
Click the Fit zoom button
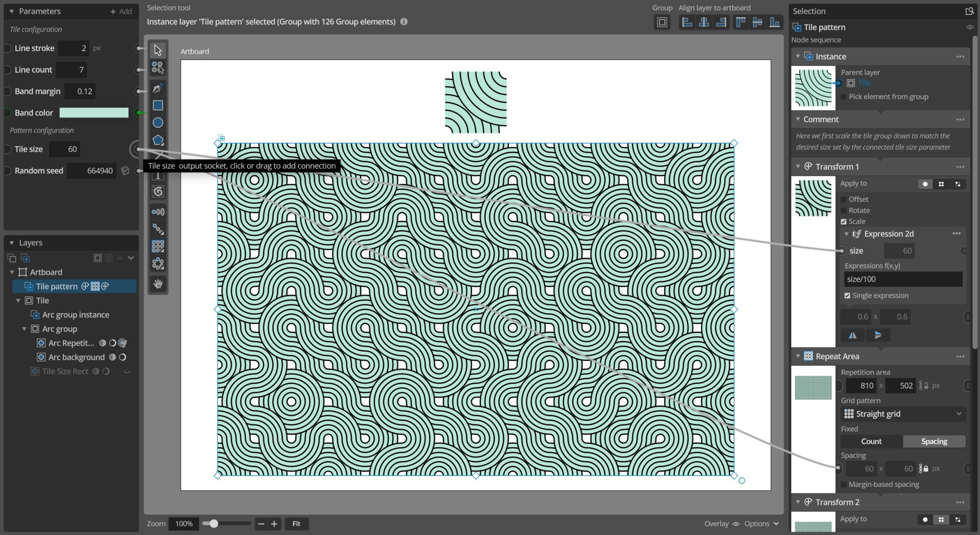(x=297, y=524)
